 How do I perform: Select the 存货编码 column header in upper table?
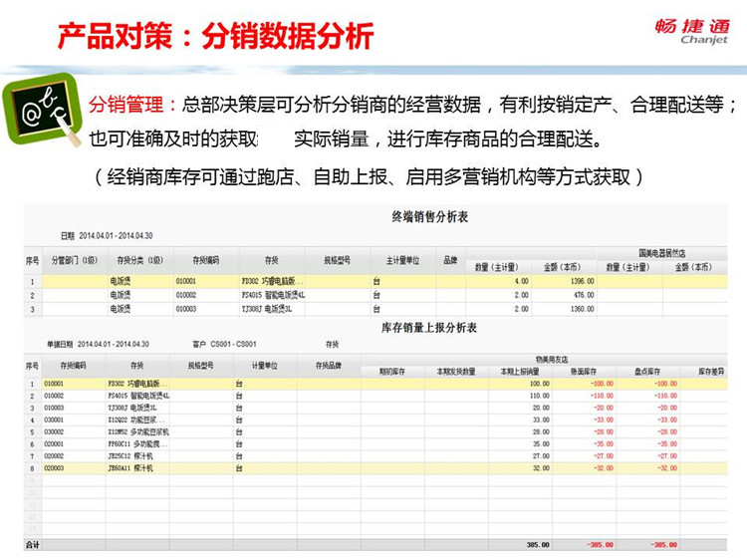pyautogui.click(x=206, y=260)
